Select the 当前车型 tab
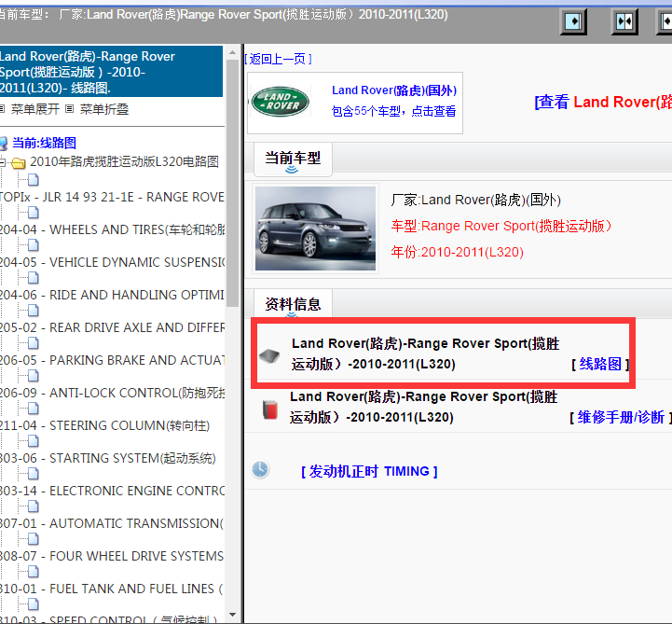This screenshot has height=624, width=672. pos(293,159)
